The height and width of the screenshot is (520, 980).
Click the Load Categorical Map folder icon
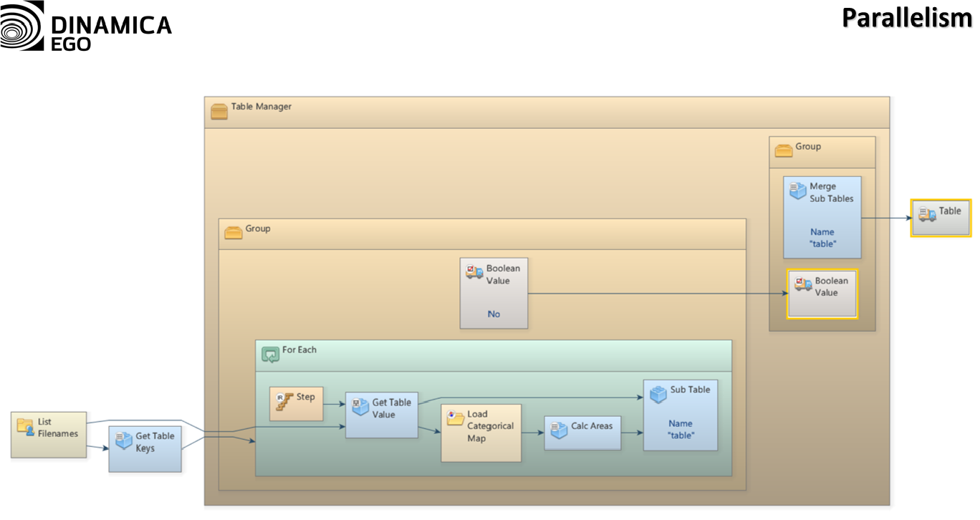click(455, 418)
